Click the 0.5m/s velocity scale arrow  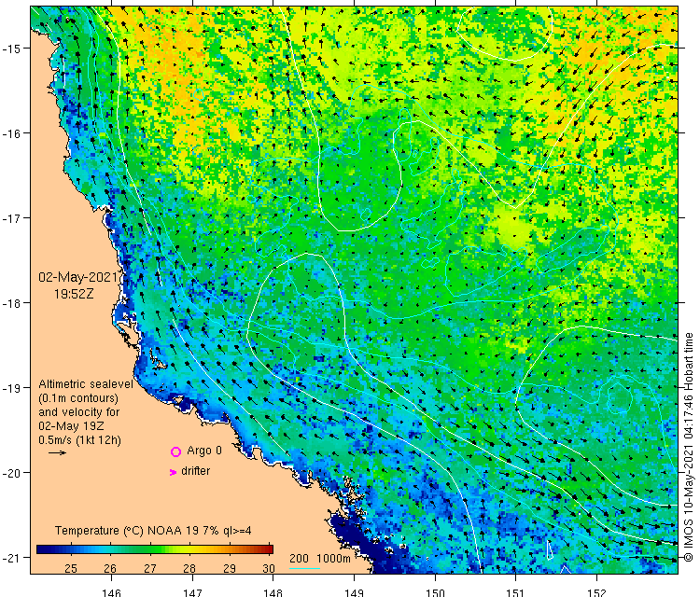(57, 453)
